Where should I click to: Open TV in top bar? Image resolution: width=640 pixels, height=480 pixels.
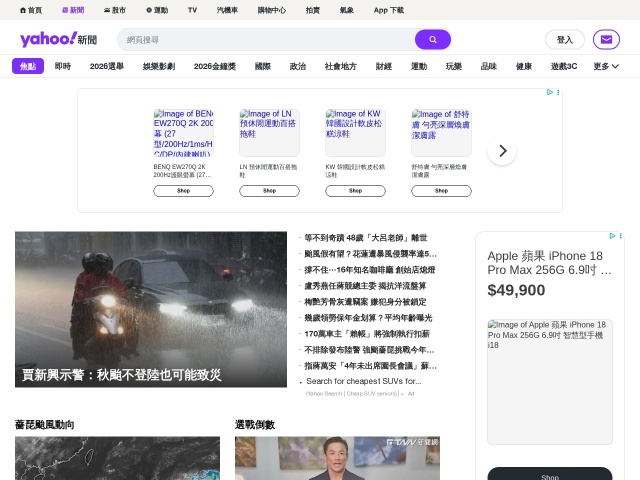(x=192, y=10)
